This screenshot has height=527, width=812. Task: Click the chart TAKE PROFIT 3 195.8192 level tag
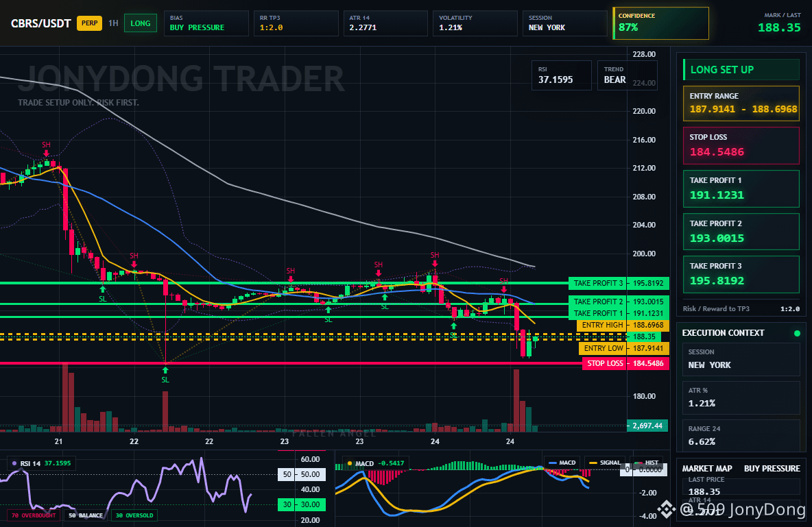click(619, 283)
